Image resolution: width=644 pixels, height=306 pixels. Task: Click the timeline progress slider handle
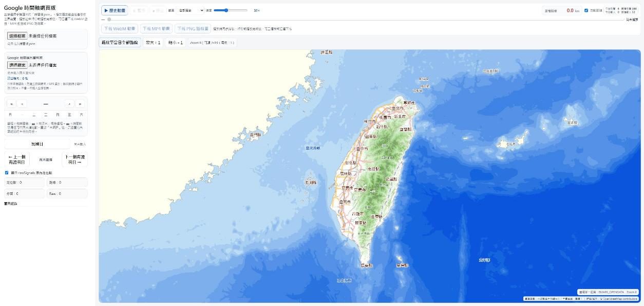pos(109,20)
